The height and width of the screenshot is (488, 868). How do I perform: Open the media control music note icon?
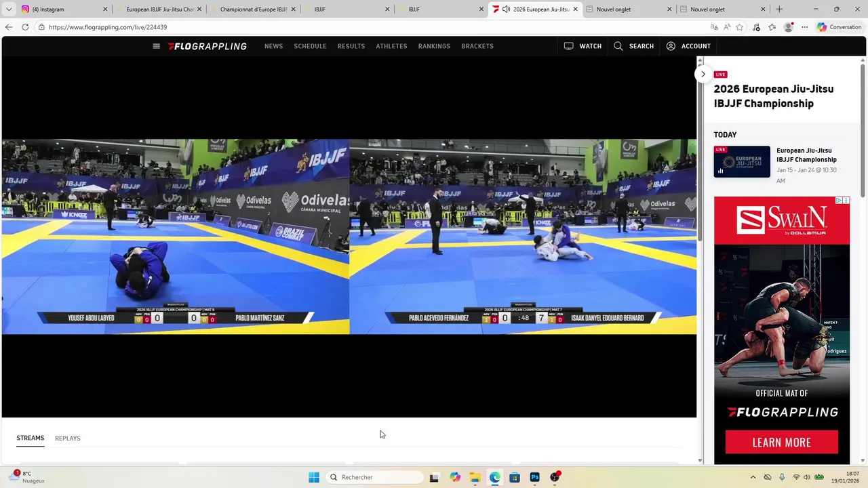(757, 27)
